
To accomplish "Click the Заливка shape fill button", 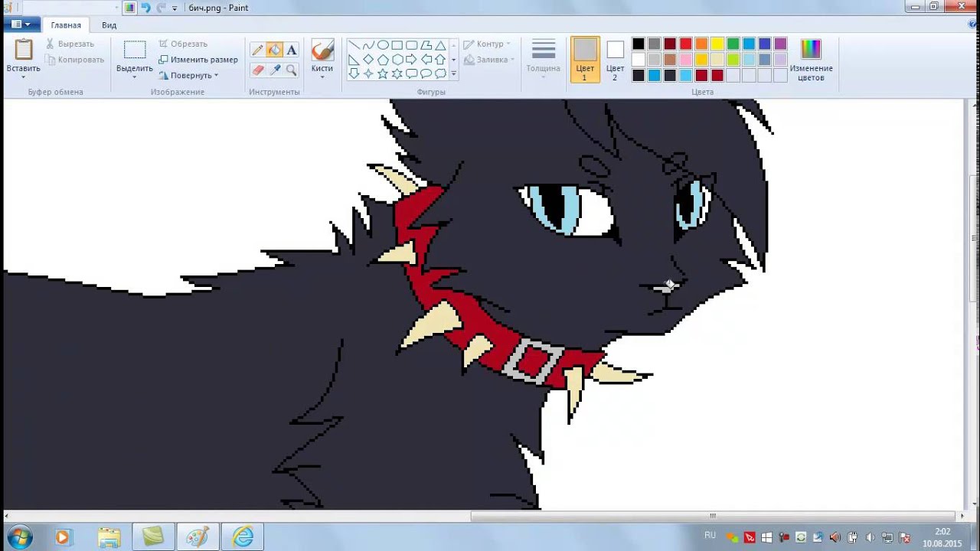I will point(488,60).
